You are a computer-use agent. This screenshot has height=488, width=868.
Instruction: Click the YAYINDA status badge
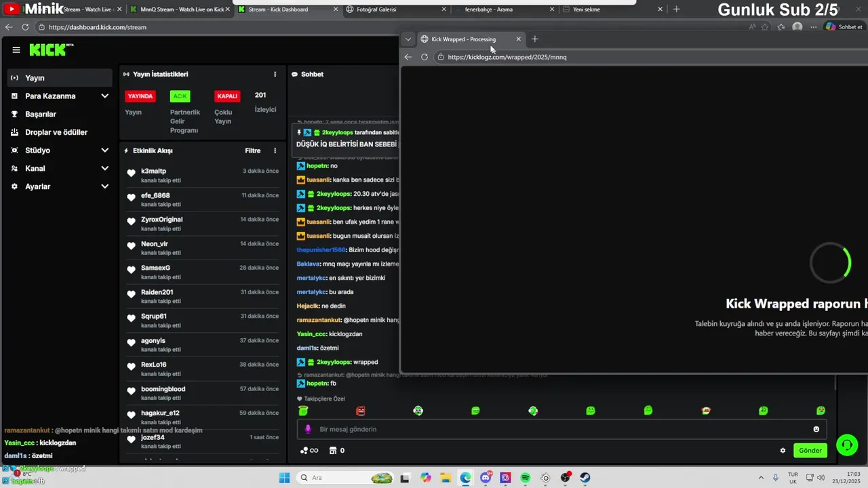[x=140, y=96]
